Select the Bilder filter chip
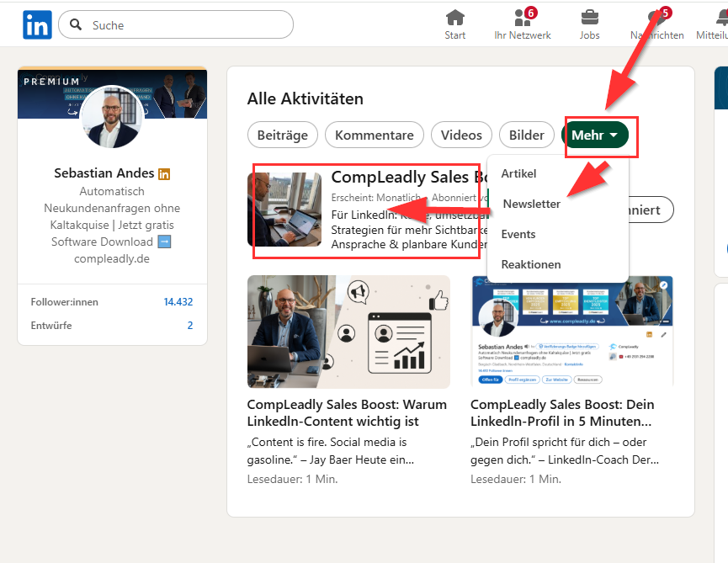 click(x=527, y=135)
